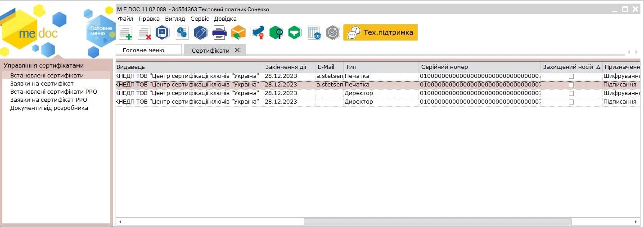Click the orange envelope icon

point(238,32)
